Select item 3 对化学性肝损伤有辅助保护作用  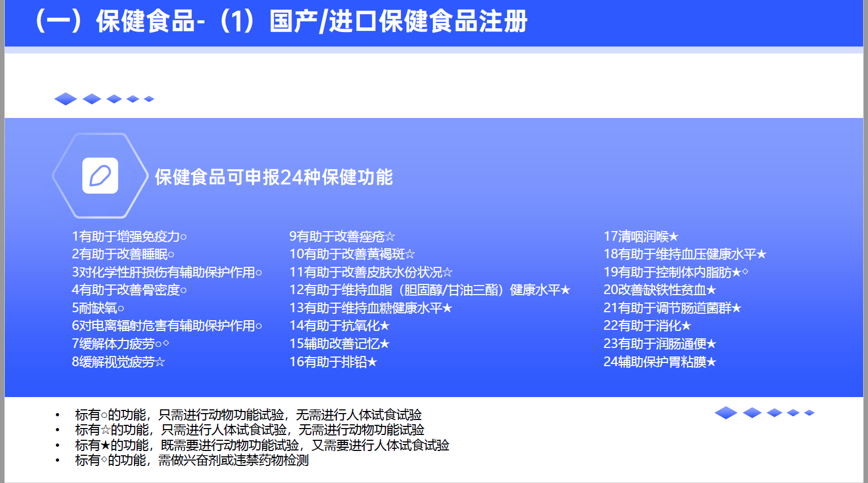[x=167, y=272]
